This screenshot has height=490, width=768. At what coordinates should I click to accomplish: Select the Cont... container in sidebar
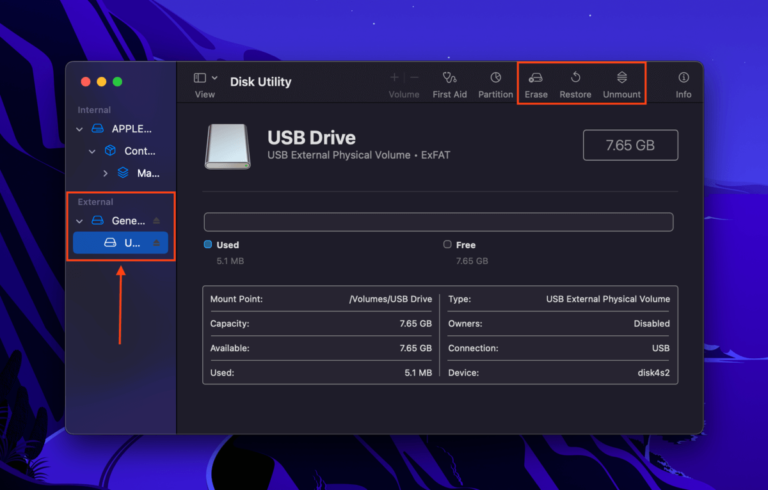tap(139, 151)
